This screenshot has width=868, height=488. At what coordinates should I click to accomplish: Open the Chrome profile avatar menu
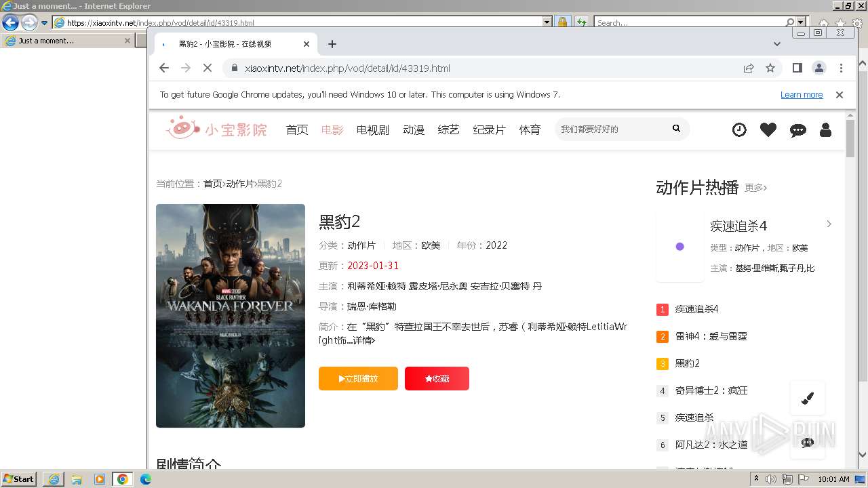coord(819,68)
